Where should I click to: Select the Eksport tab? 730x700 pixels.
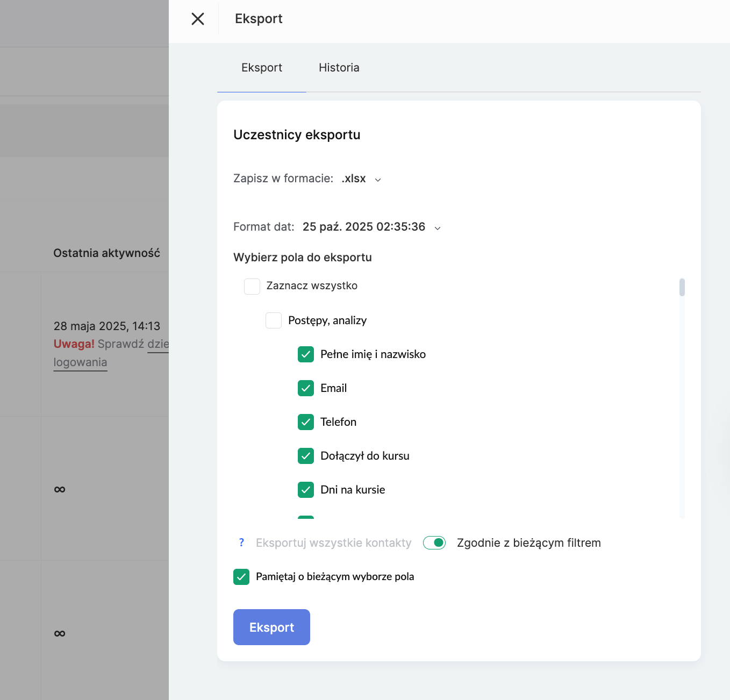point(262,68)
